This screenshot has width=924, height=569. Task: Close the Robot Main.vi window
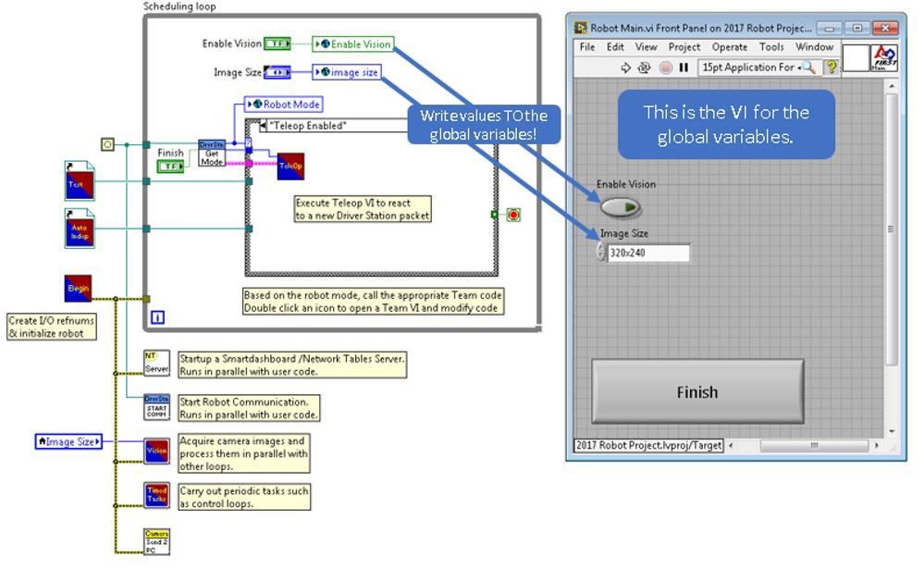pyautogui.click(x=885, y=28)
